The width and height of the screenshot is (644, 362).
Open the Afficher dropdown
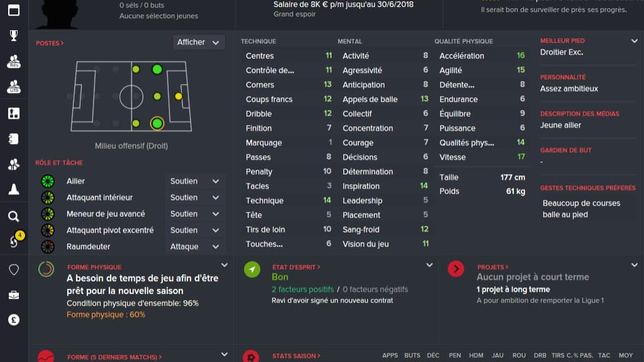tap(198, 42)
